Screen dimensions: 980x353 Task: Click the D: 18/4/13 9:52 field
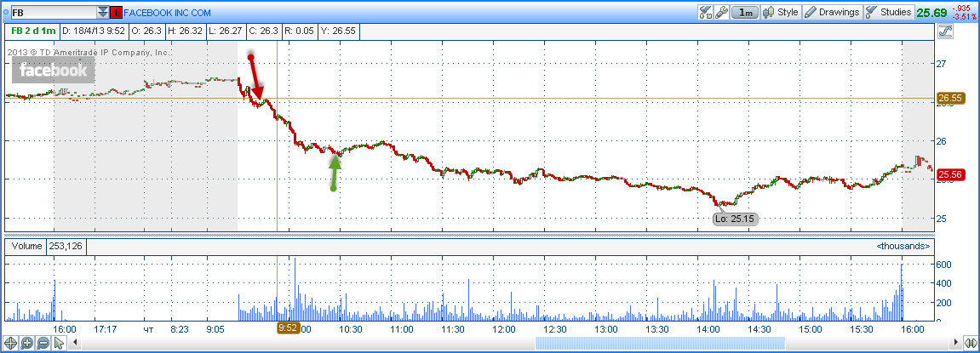click(93, 31)
